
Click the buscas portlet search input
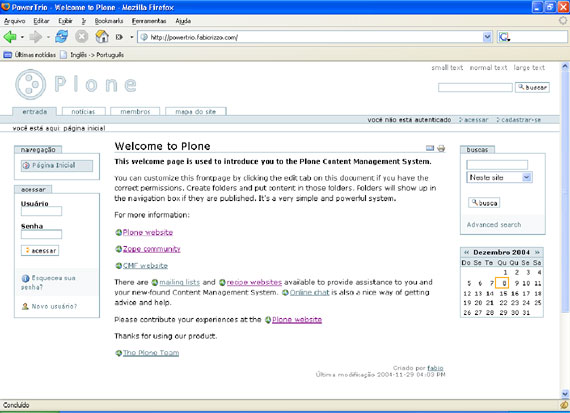pyautogui.click(x=497, y=165)
